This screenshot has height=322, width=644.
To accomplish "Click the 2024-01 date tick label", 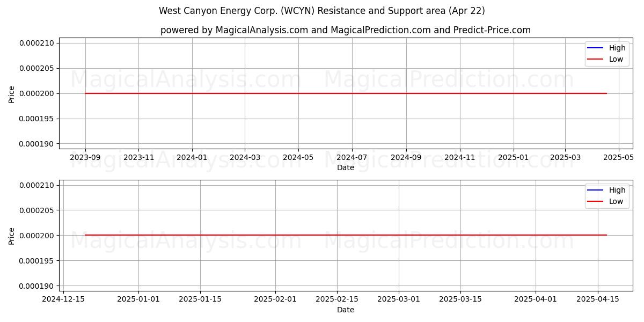I will tap(192, 158).
